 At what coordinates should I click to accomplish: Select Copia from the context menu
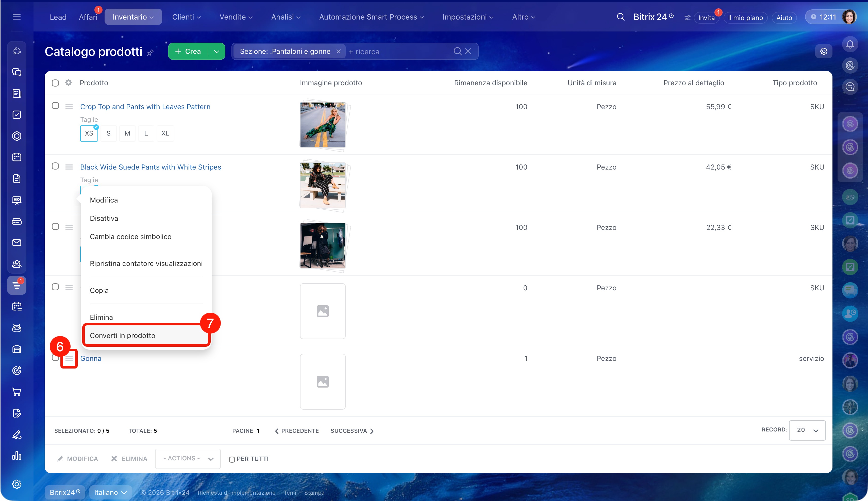99,290
